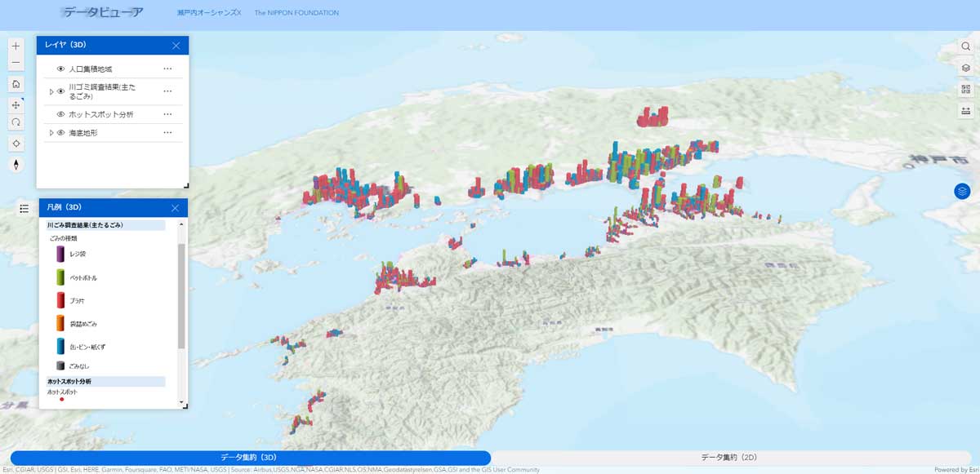Expand the 海底地形 layer tree
The width and height of the screenshot is (980, 474).
pyautogui.click(x=51, y=132)
